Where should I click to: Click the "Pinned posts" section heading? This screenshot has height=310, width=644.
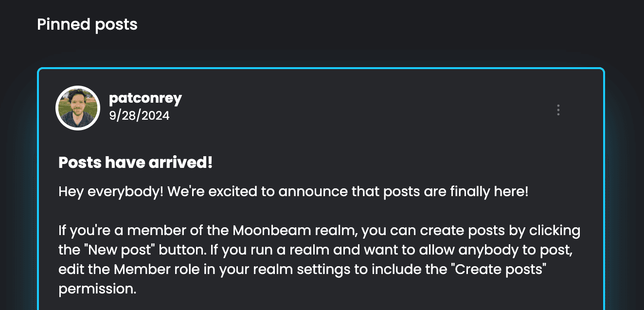88,24
